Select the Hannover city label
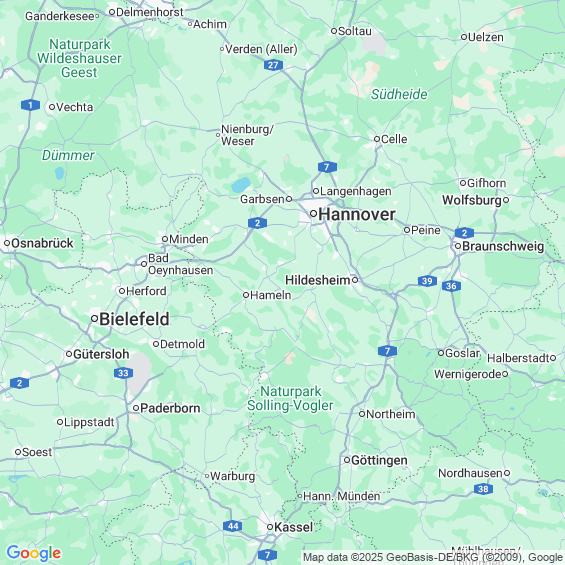Image resolution: width=565 pixels, height=565 pixels. click(x=357, y=214)
